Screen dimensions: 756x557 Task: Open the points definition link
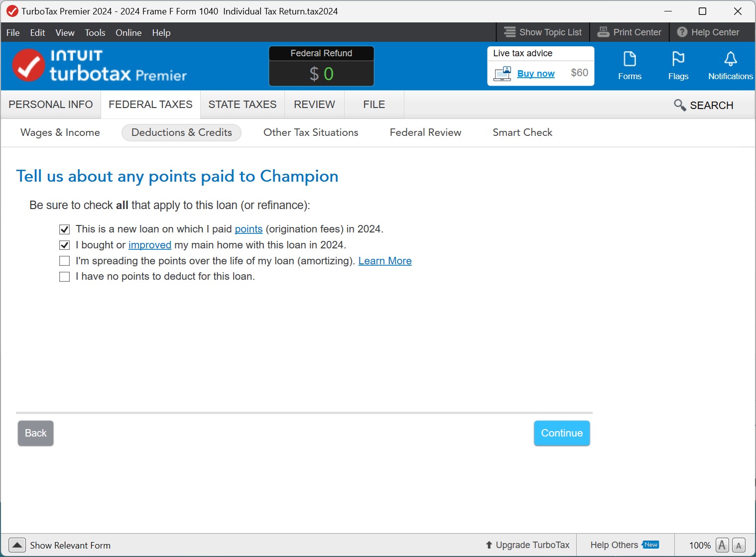249,229
